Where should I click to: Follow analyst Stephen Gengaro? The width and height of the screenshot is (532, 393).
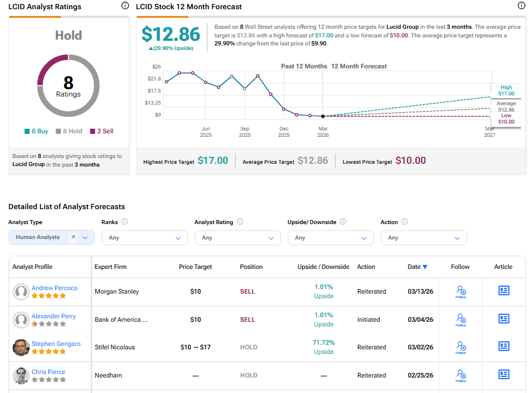click(x=460, y=346)
